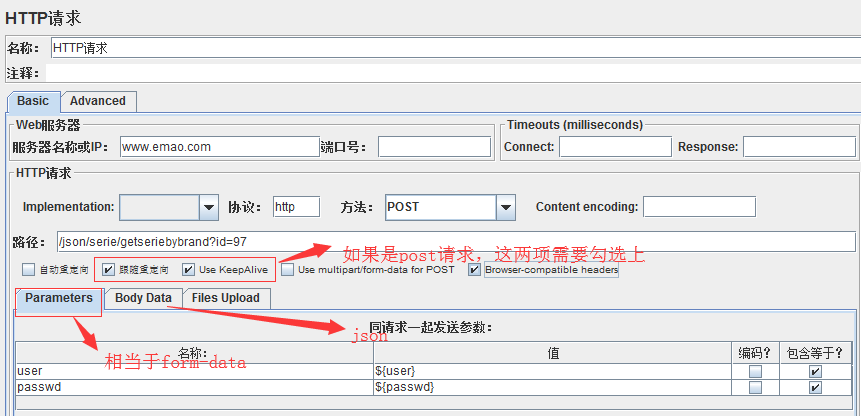
Task: Open the Implementation dropdown
Action: 208,207
